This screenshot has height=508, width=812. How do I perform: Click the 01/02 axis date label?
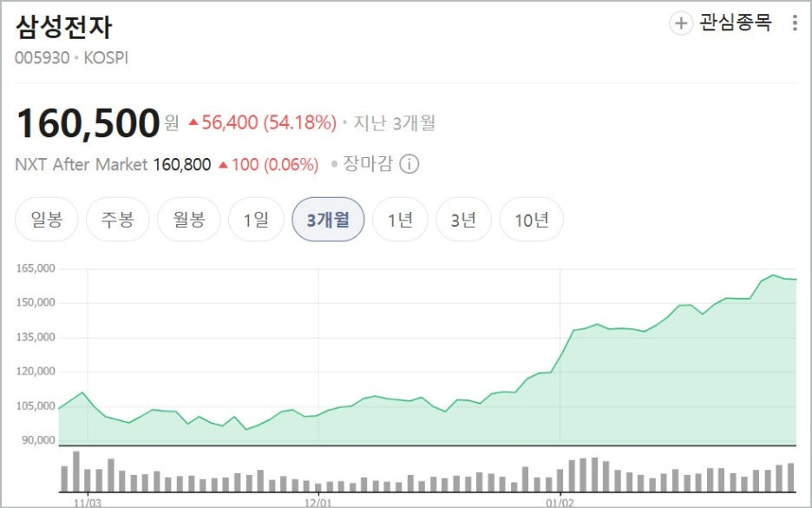[562, 500]
